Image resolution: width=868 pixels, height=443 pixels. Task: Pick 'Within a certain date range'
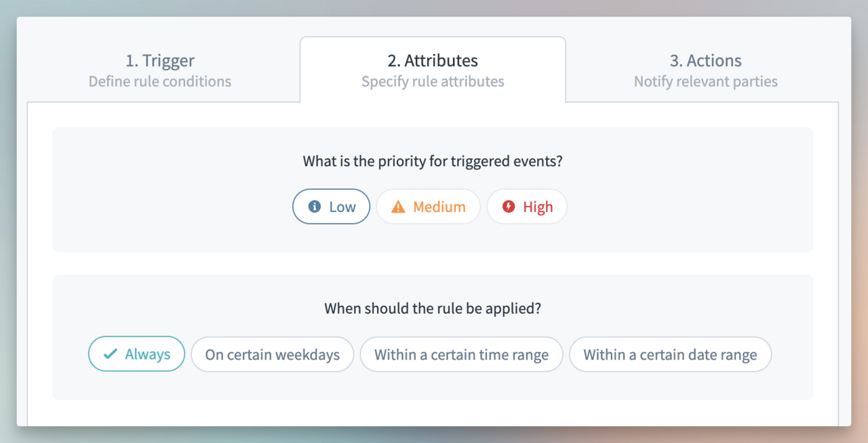click(x=670, y=354)
